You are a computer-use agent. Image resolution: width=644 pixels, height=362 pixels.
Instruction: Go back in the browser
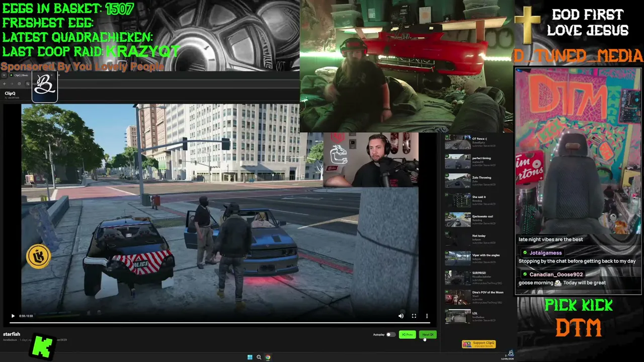coord(4,83)
